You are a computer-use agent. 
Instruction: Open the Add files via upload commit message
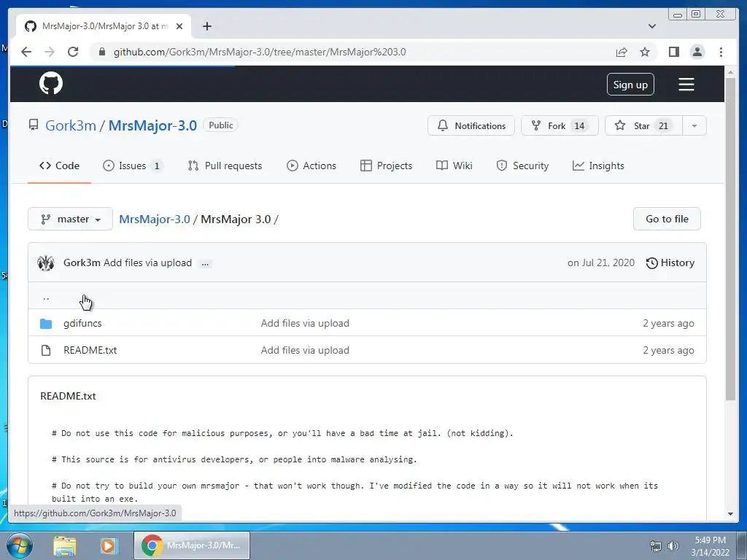(147, 262)
